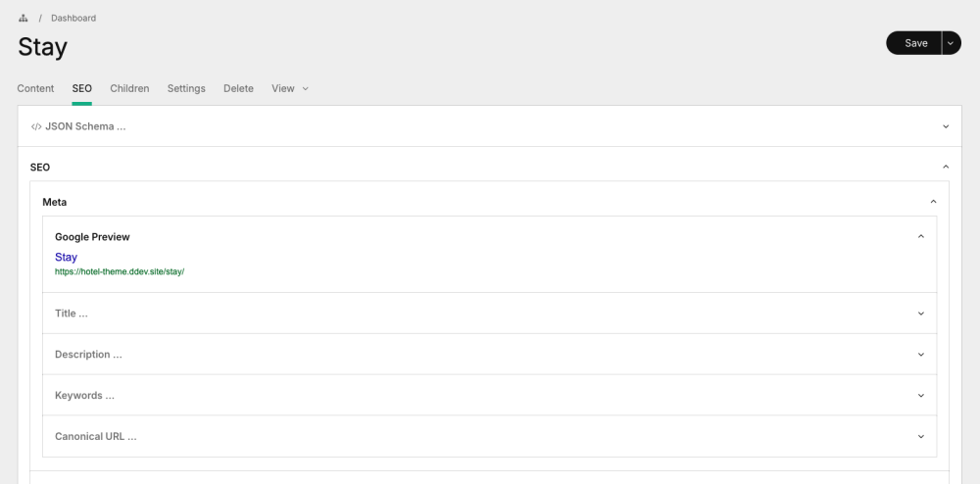Collapse the SEO section chevron
Viewport: 980px width, 484px height.
click(946, 168)
